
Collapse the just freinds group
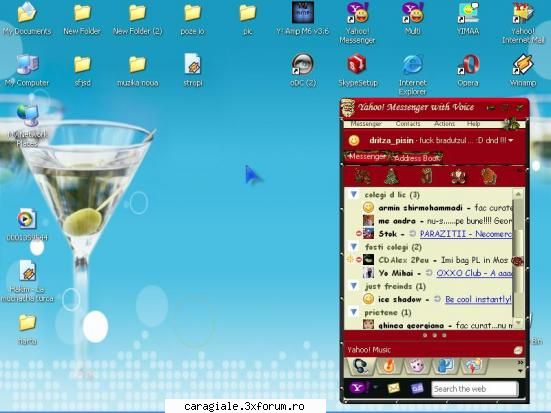tap(354, 286)
